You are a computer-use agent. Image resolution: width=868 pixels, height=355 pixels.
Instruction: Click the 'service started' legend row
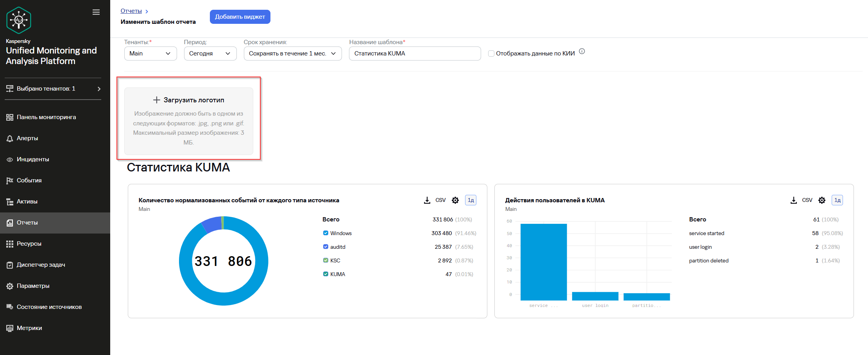tap(766, 233)
